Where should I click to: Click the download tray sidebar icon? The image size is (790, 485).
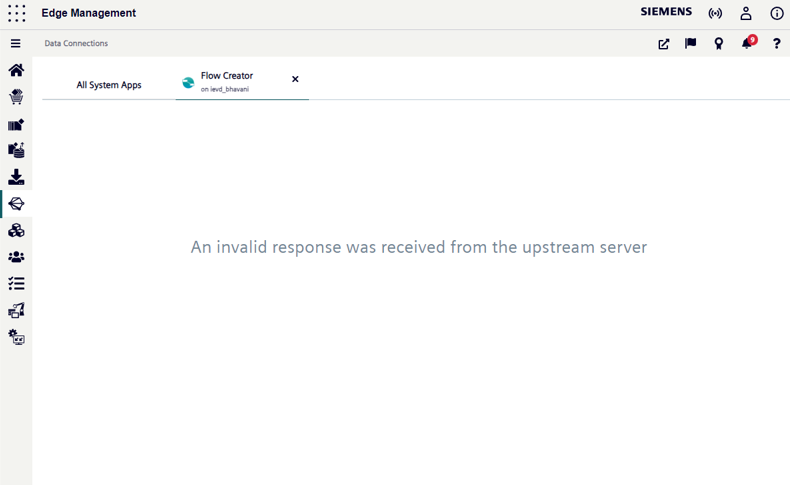(x=16, y=177)
